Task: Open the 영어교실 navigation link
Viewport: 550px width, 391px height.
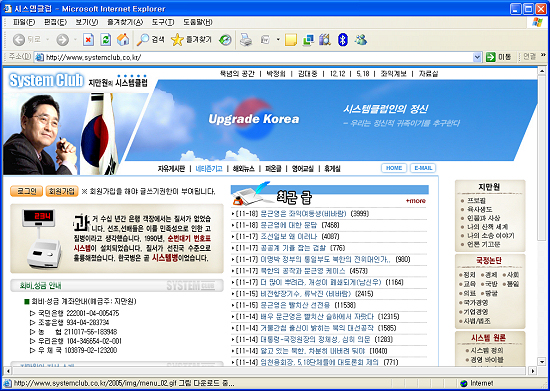Action: pyautogui.click(x=302, y=169)
